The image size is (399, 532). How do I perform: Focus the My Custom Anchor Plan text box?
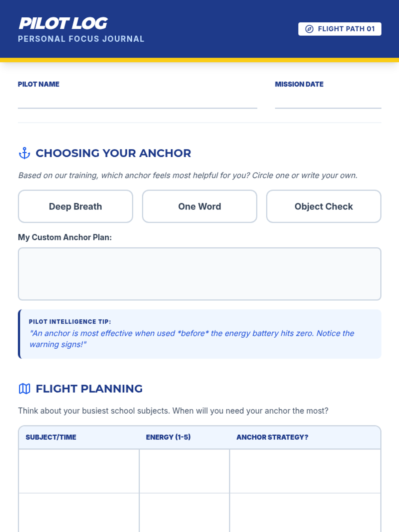[x=199, y=274]
